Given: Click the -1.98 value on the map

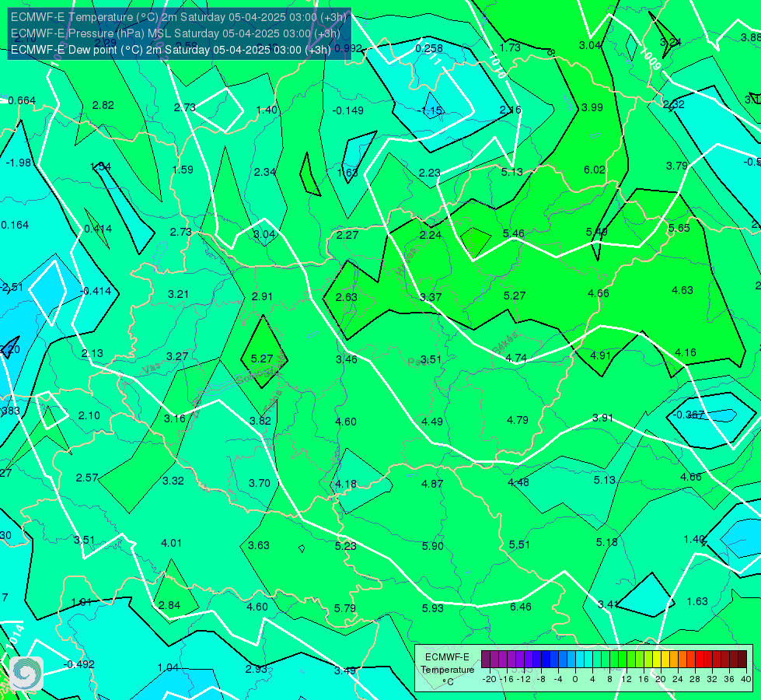Looking at the screenshot, I should [x=19, y=163].
